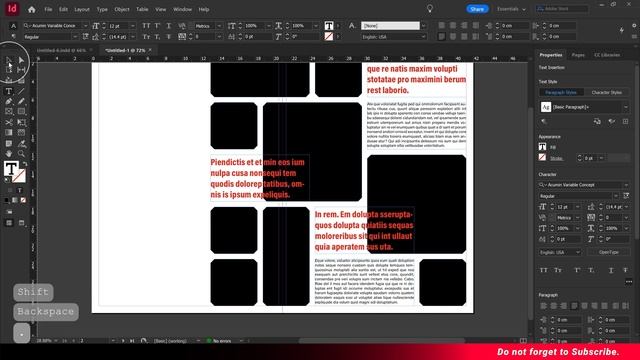The width and height of the screenshot is (640, 360).
Task: Select the Pencil tool
Action: pos(21,101)
